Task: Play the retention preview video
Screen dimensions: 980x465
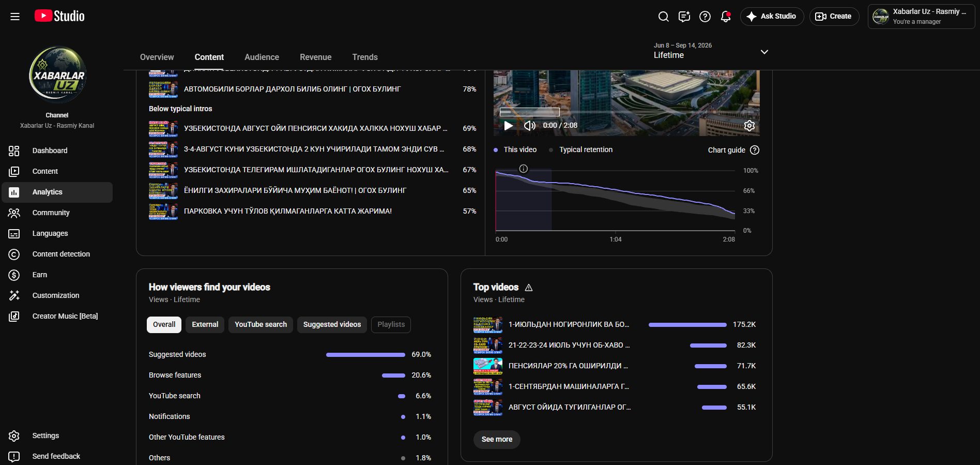Action: (x=509, y=126)
